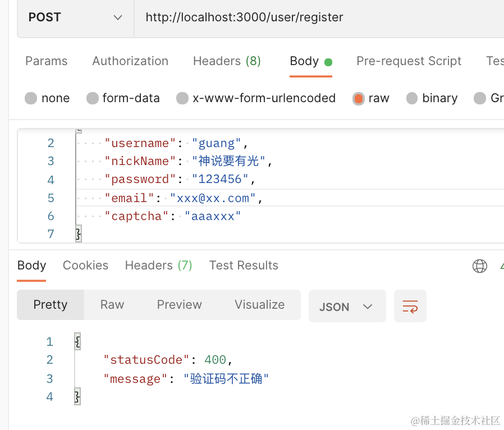Select the binary body option

(x=412, y=99)
